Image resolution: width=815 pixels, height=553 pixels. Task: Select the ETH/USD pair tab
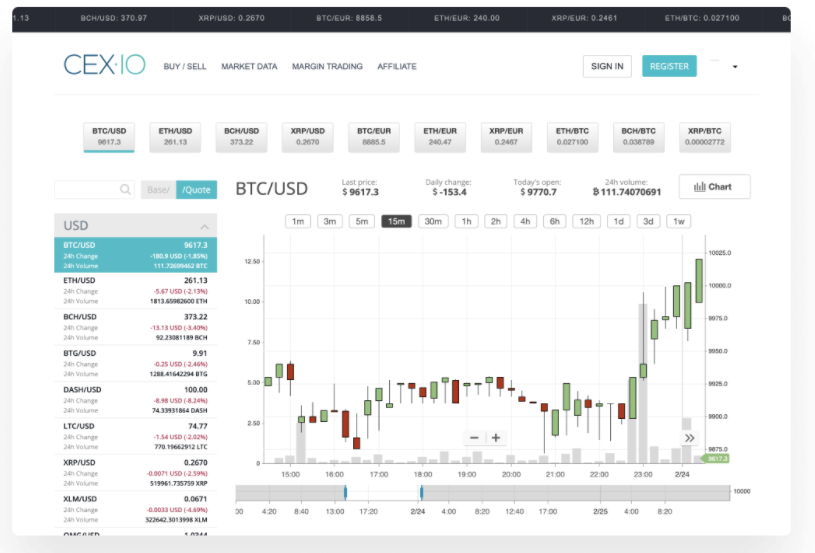[x=175, y=136]
